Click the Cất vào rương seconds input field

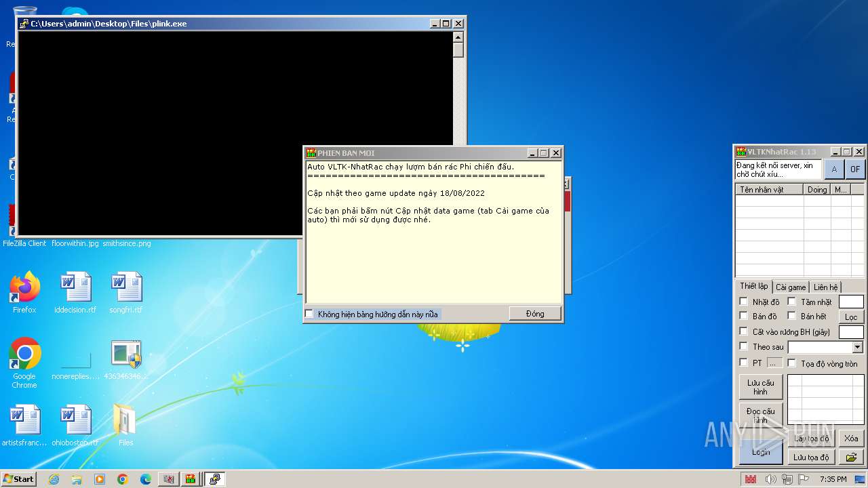click(x=851, y=331)
